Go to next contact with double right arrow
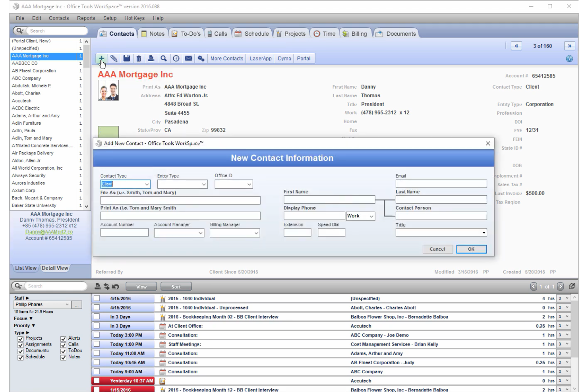This screenshot has width=588, height=392. 570,46
